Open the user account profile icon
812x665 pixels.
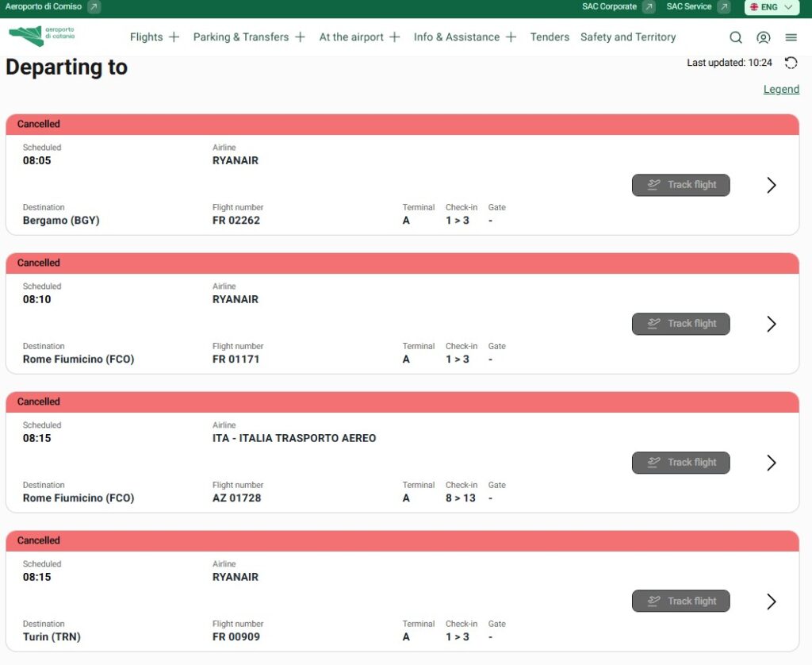(764, 37)
